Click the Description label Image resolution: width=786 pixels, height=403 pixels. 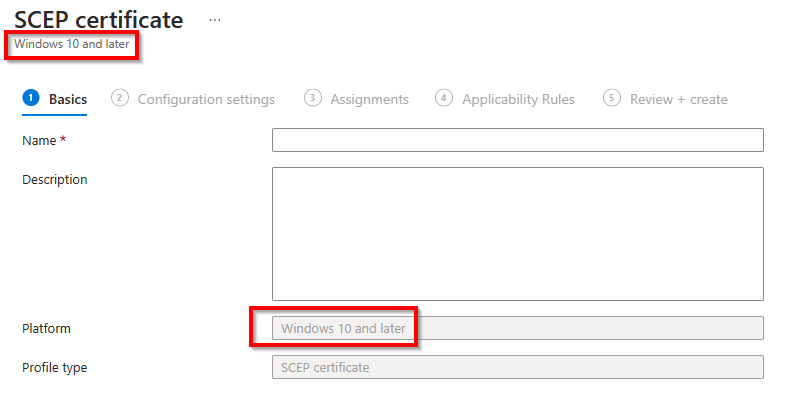(x=55, y=179)
